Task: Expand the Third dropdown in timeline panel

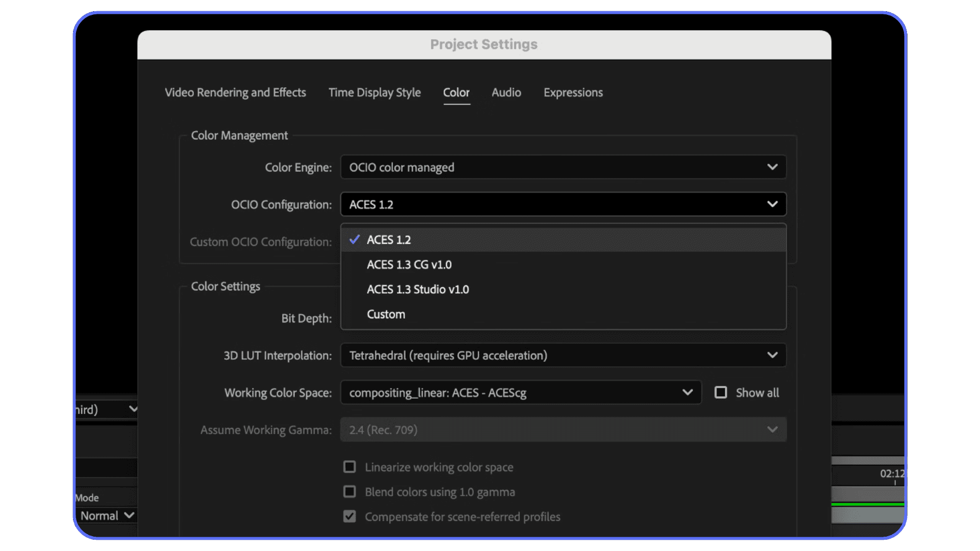Action: pos(133,409)
